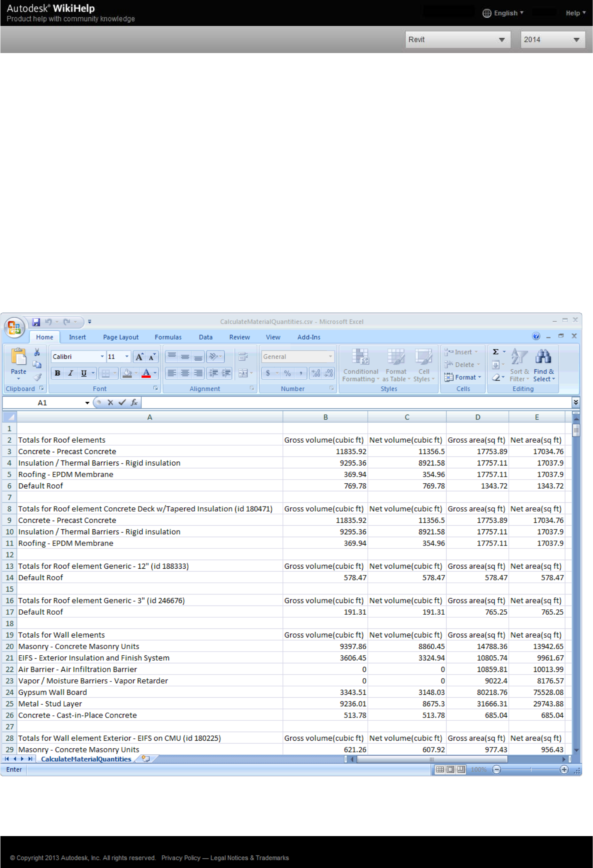Increase font size with Grow Font

coord(140,357)
